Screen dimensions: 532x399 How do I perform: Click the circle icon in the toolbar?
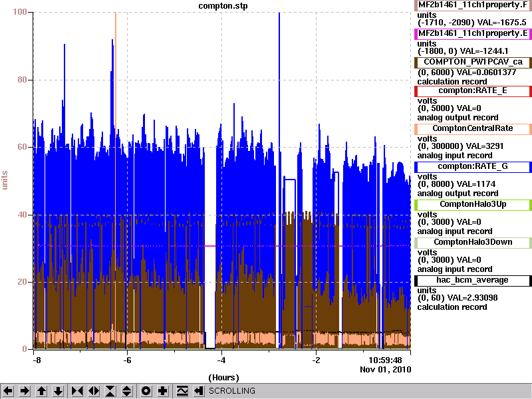click(x=146, y=391)
